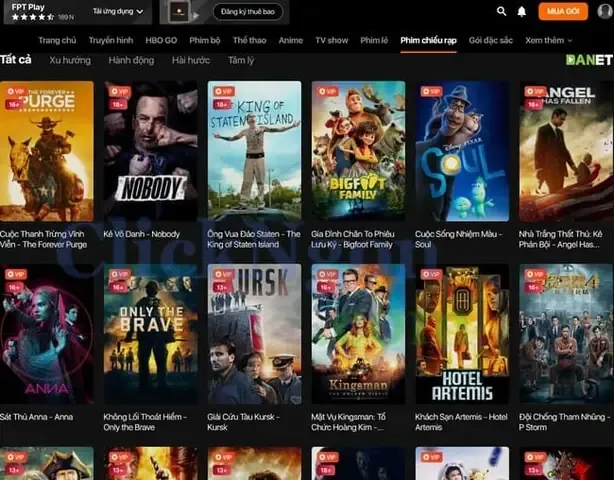Screen dimensions: 614x480
Task: Click title Cuộc Thanh Trừng Vĩnh Viễn
Action: pos(43,239)
